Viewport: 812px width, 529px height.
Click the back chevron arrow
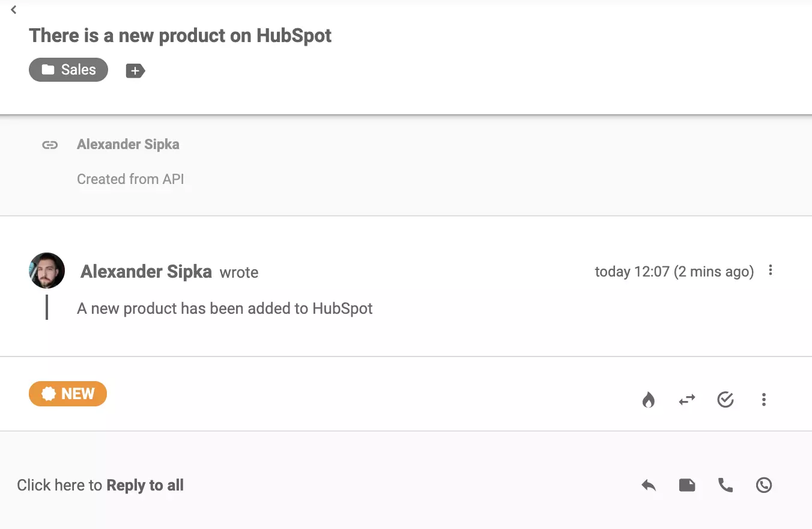click(x=13, y=10)
